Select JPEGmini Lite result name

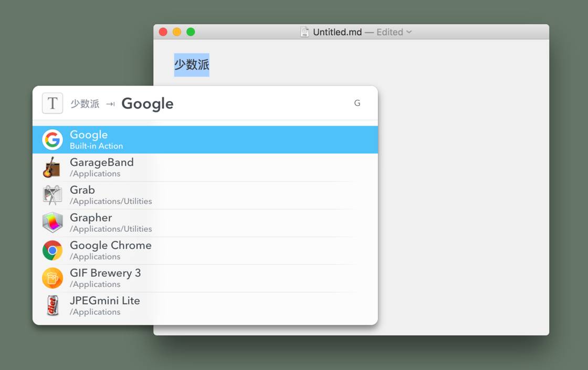pos(104,301)
